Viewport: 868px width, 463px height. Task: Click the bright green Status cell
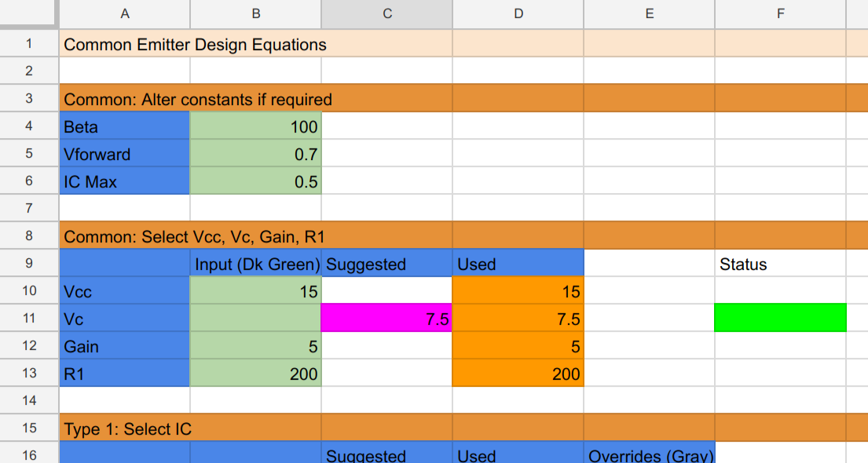coord(780,318)
